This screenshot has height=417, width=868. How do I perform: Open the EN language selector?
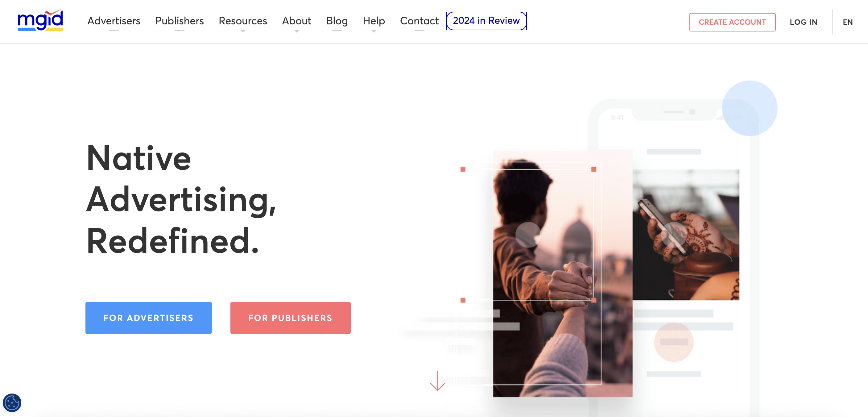848,22
